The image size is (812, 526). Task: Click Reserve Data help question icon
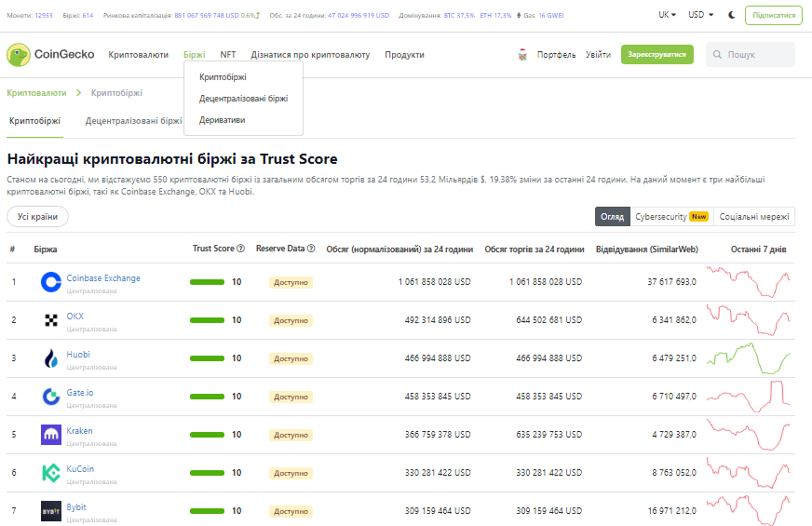(x=311, y=249)
